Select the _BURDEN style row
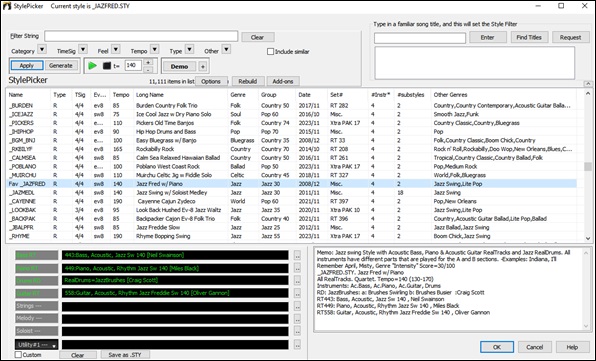 point(292,106)
